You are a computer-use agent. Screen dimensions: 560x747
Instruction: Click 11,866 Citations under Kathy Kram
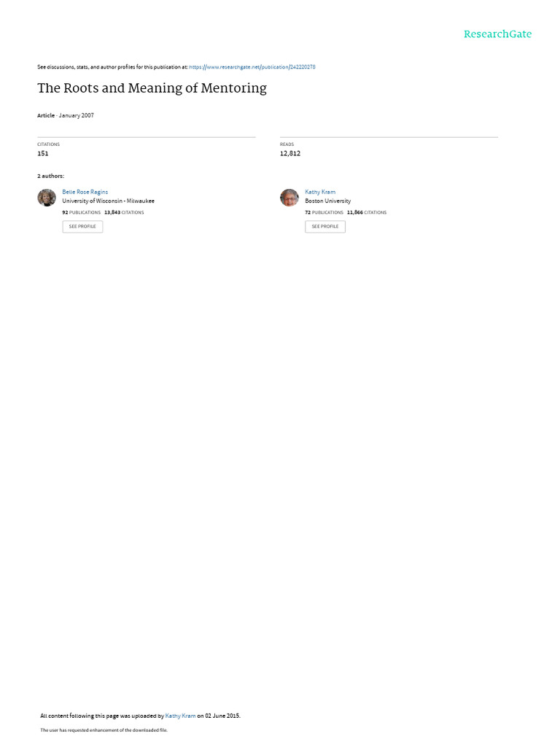point(367,212)
